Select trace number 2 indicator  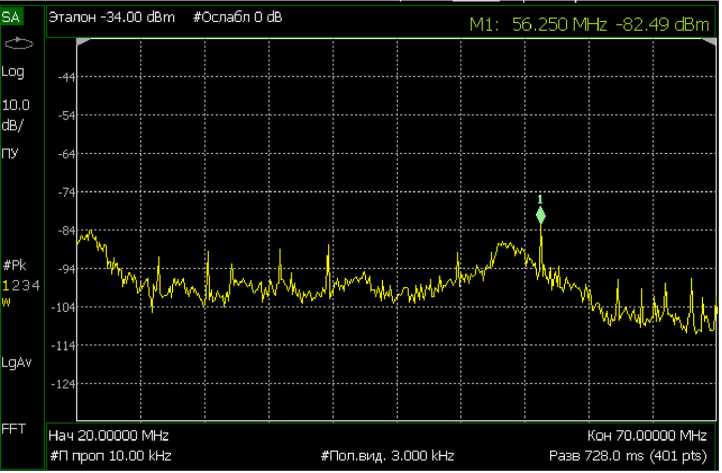click(x=15, y=286)
